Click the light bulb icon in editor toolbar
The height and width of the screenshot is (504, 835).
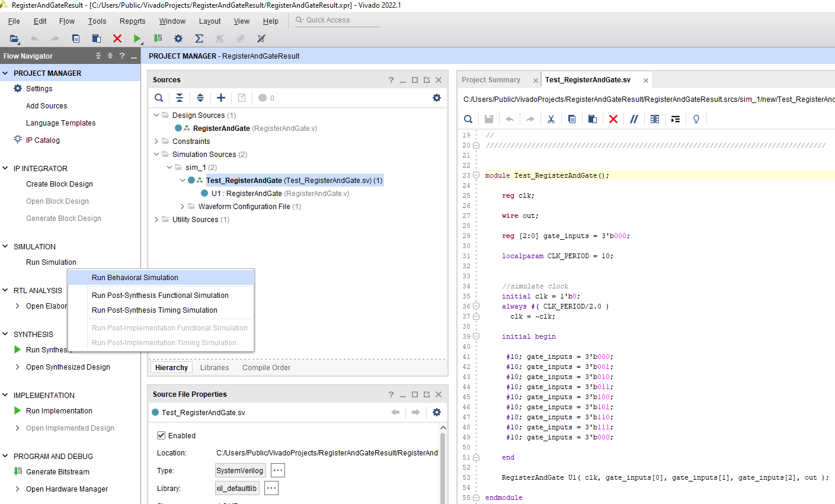tap(696, 119)
